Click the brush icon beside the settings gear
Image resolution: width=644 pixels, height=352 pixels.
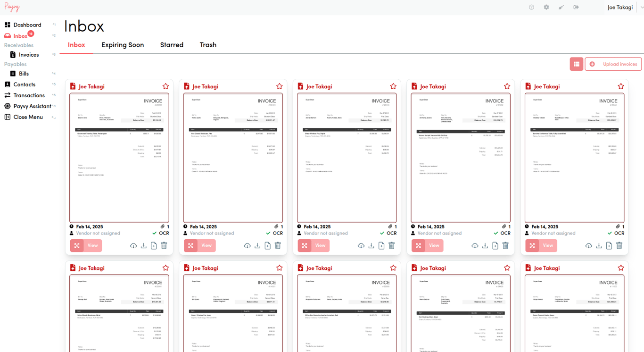561,7
